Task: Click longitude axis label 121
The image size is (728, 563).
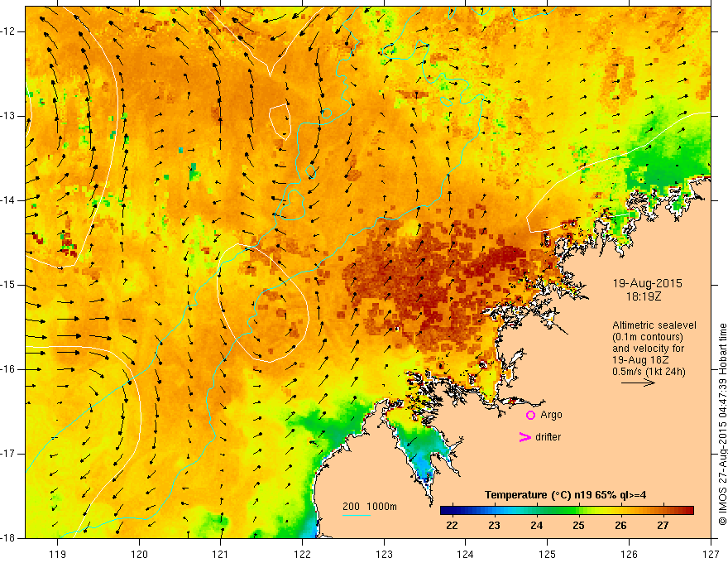Action: tap(221, 554)
